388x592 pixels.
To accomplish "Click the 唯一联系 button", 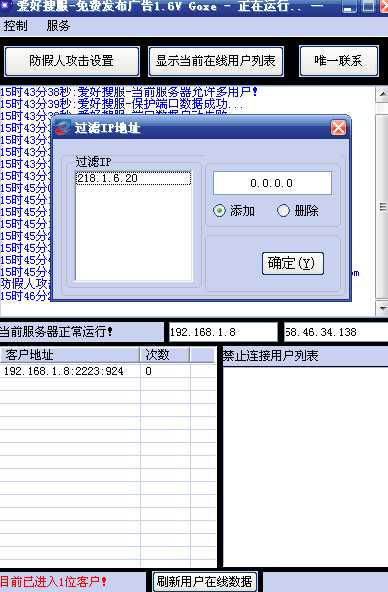I will click(339, 61).
